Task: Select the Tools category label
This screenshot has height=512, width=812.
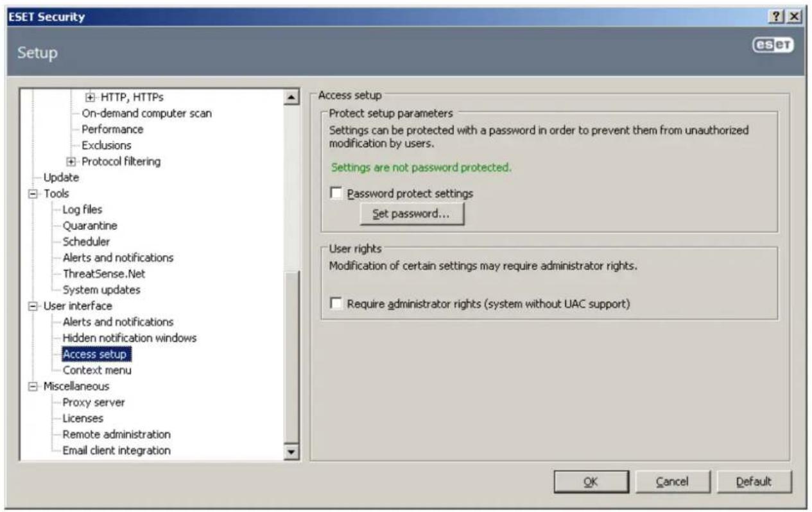Action: tap(56, 193)
